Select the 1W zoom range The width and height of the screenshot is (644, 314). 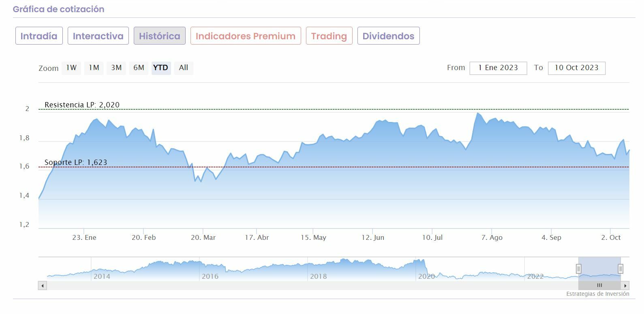click(x=71, y=68)
